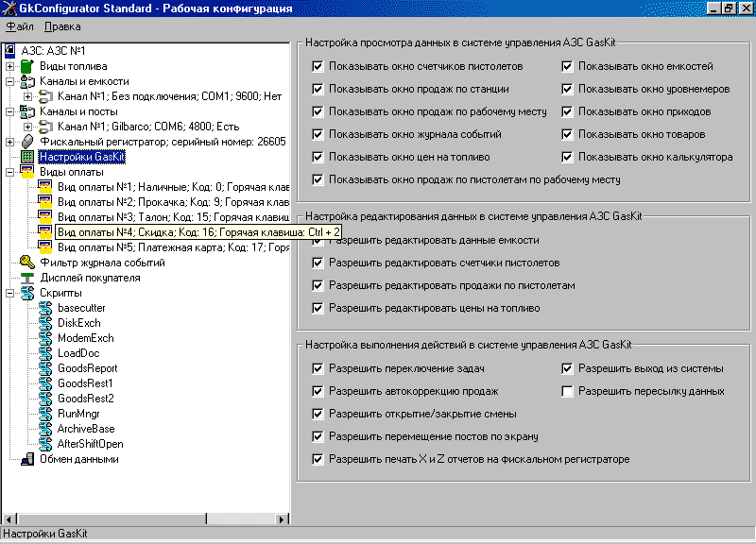Image resolution: width=756 pixels, height=544 pixels.
Task: Select the GoodsRest2 script entry
Action: coord(86,399)
